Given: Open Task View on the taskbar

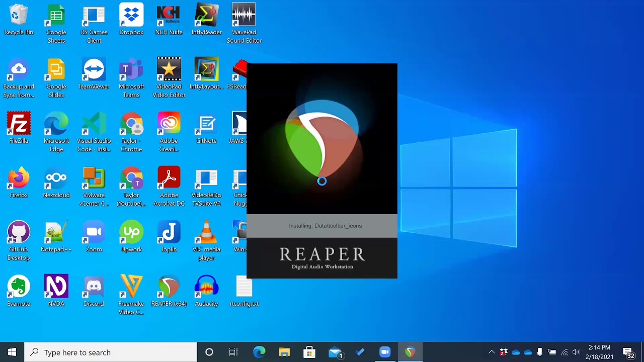Looking at the screenshot, I should tap(233, 352).
